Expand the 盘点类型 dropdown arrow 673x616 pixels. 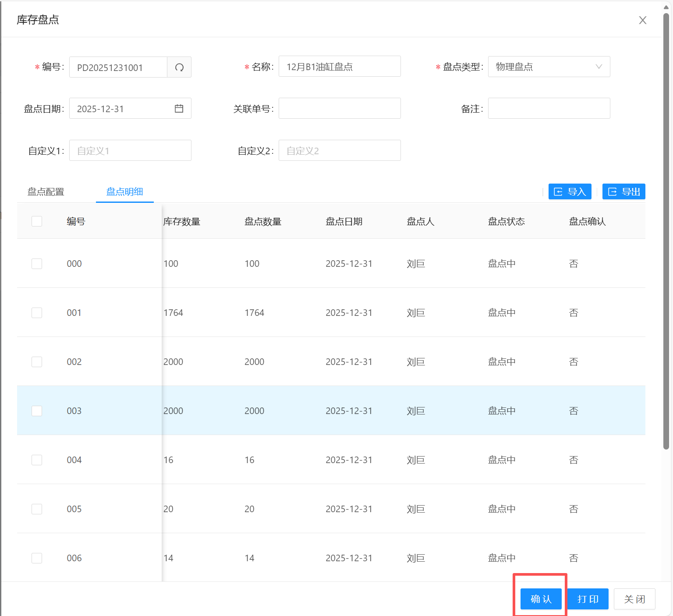click(x=599, y=67)
